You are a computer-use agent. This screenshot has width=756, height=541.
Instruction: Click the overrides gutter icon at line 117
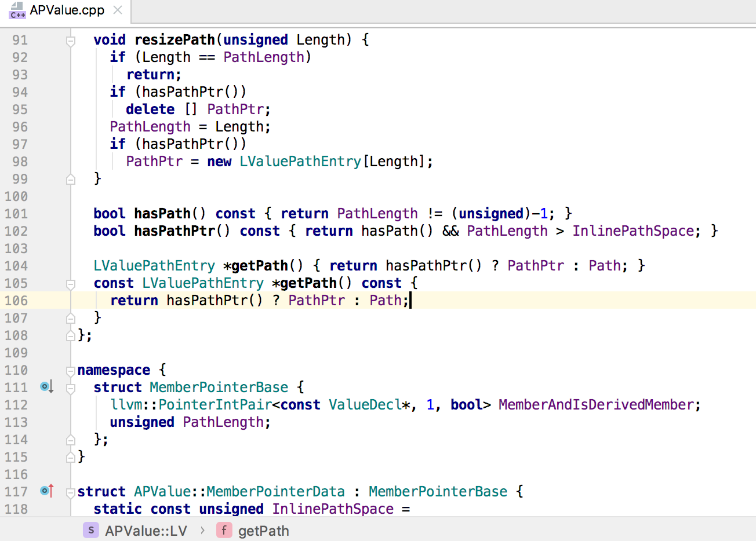click(47, 491)
